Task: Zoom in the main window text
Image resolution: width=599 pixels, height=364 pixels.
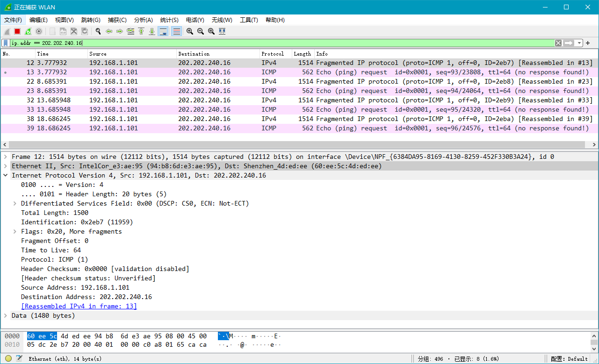Action: (x=190, y=31)
